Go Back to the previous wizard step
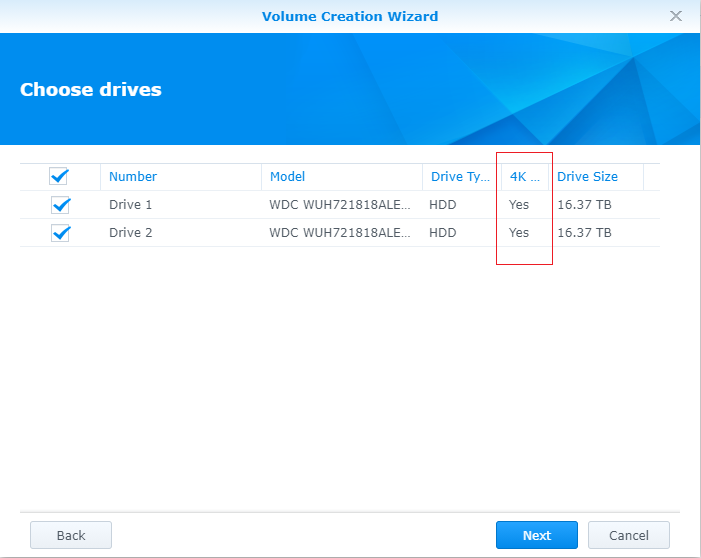 (x=71, y=535)
